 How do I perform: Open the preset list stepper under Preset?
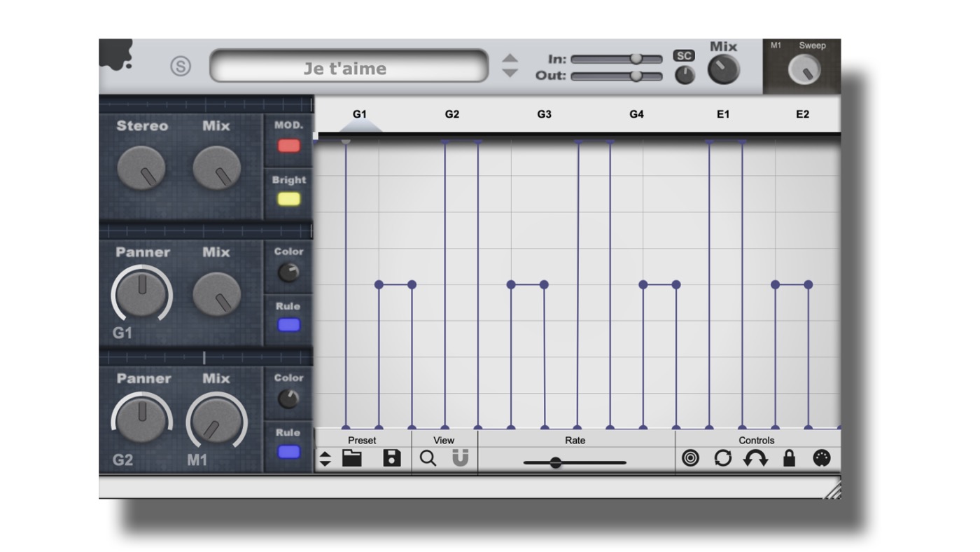[x=325, y=460]
